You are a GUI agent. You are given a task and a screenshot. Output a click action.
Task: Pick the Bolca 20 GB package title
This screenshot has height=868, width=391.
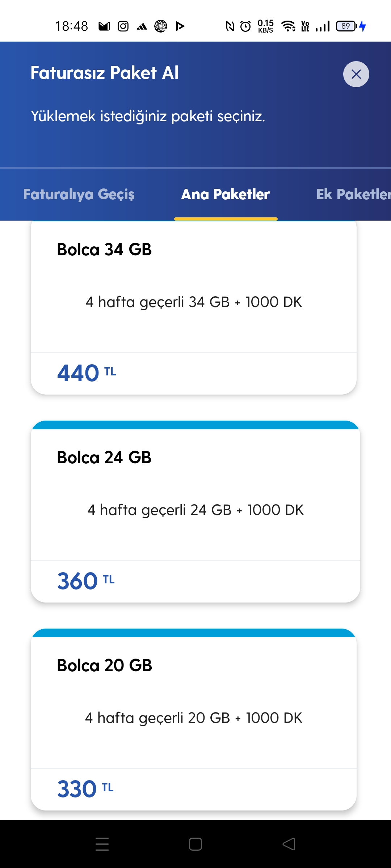pyautogui.click(x=104, y=665)
